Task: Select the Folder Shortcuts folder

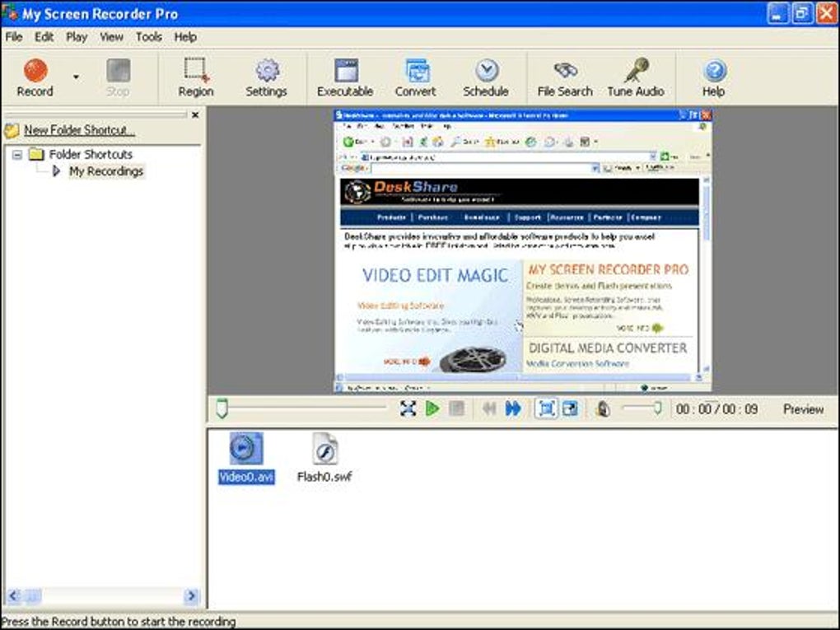Action: pyautogui.click(x=91, y=154)
